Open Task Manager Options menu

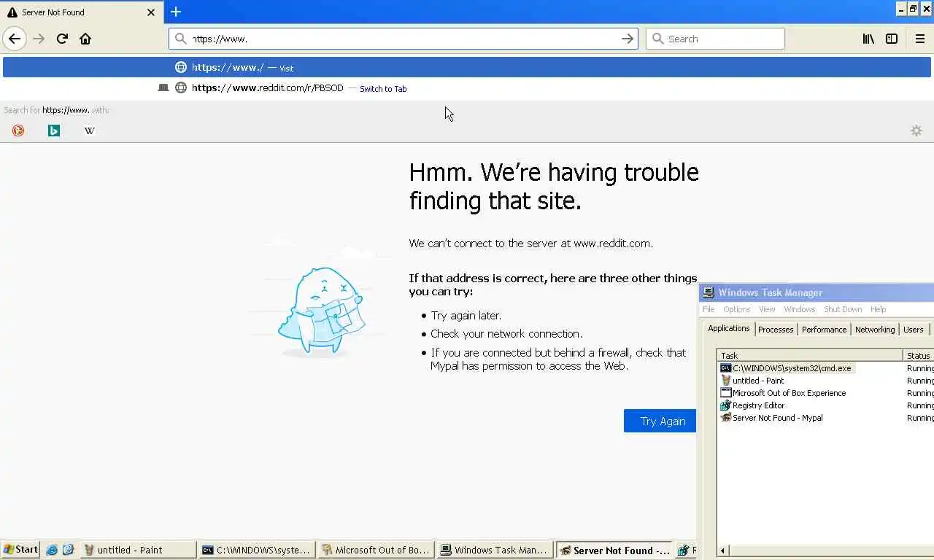click(737, 309)
